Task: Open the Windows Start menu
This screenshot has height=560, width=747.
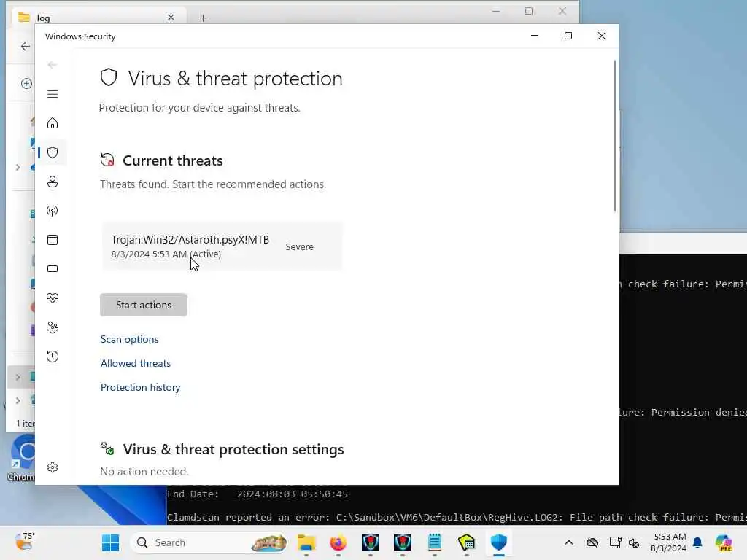Action: tap(111, 542)
